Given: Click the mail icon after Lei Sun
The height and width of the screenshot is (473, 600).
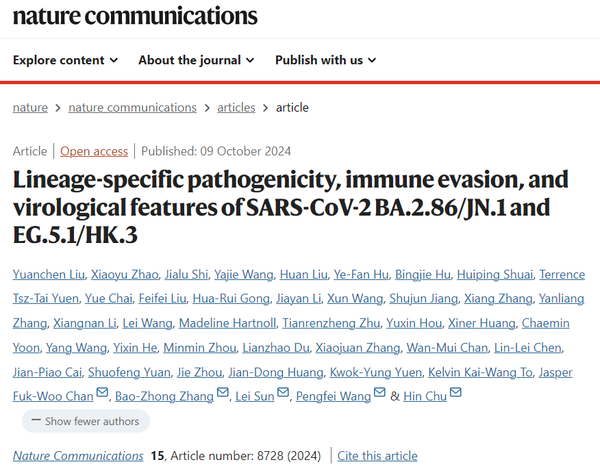Looking at the screenshot, I should (283, 392).
